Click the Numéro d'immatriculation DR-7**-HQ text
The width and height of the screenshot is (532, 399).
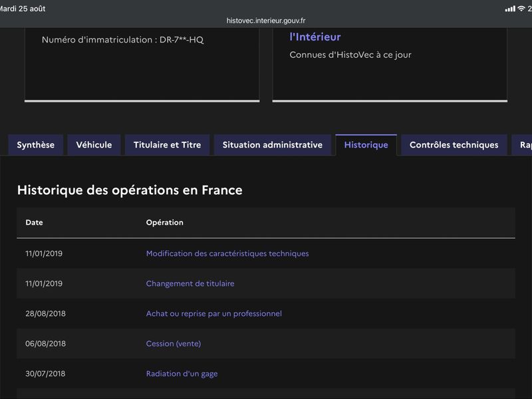[x=123, y=40]
